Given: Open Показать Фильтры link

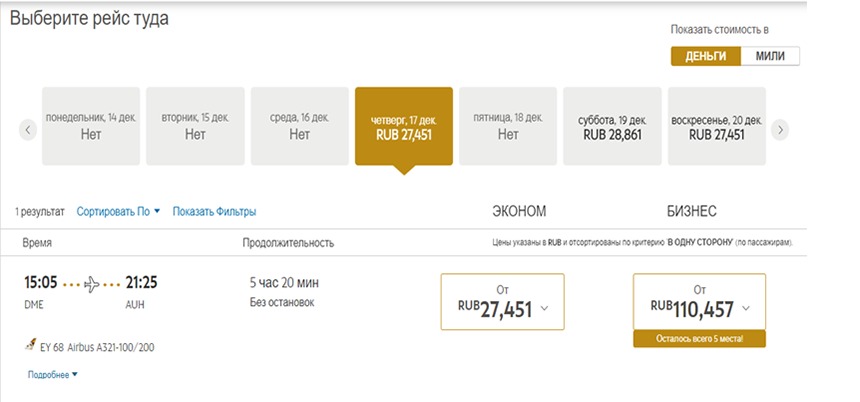Looking at the screenshot, I should click(214, 211).
